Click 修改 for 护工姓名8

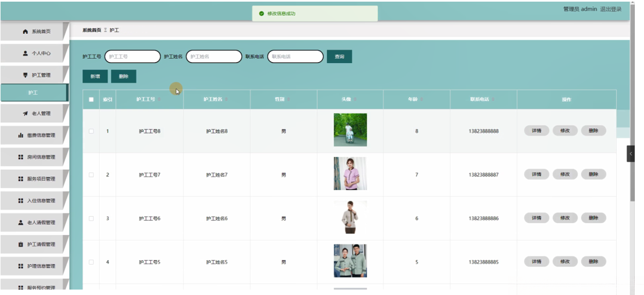coord(565,131)
